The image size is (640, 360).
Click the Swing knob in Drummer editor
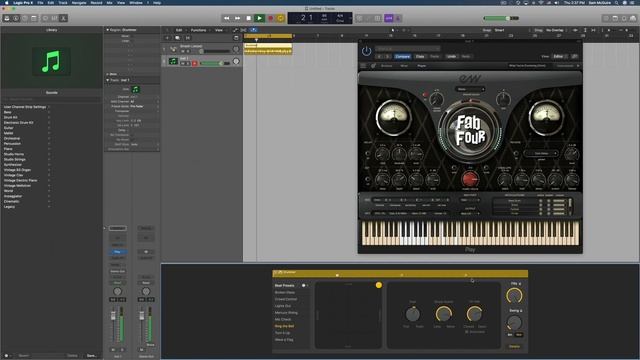tap(514, 322)
